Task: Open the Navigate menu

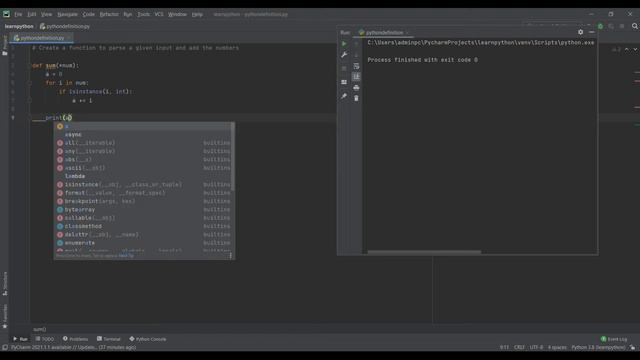Action: pyautogui.click(x=67, y=14)
